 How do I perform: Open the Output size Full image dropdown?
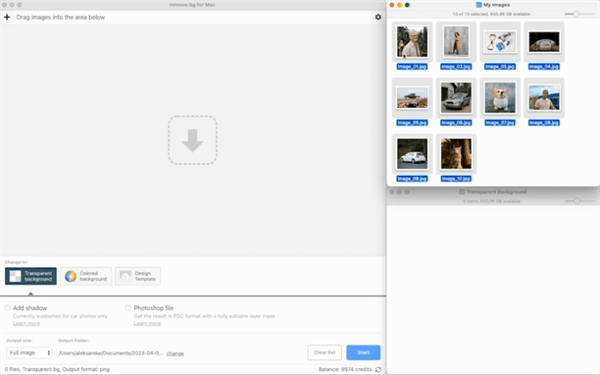coord(29,352)
